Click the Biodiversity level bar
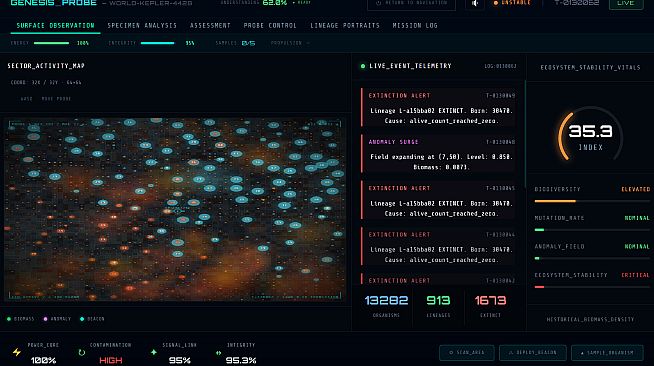 [x=592, y=201]
